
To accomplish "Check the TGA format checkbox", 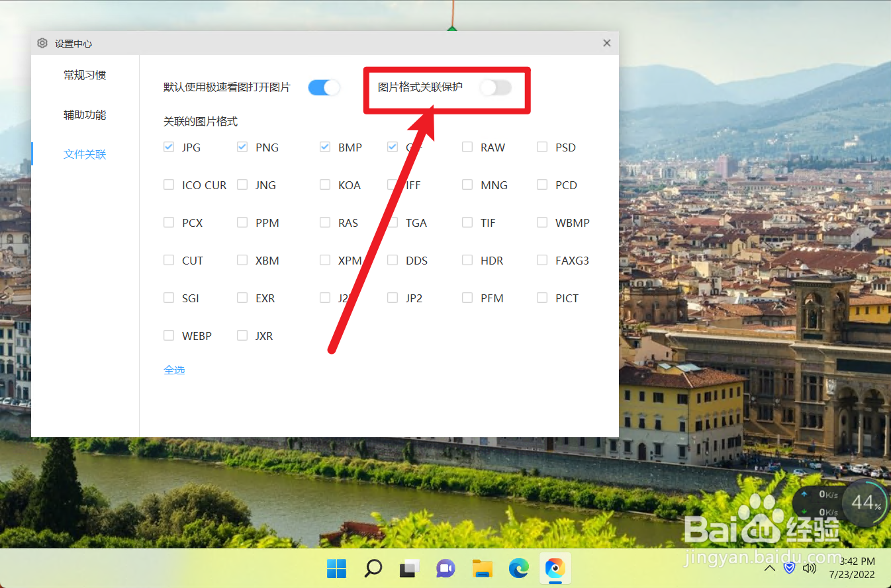I will tap(393, 222).
